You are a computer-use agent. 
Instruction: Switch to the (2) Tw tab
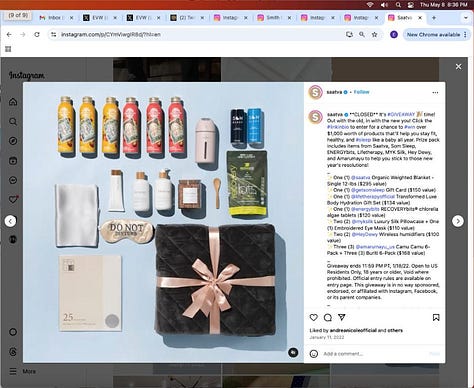click(187, 18)
